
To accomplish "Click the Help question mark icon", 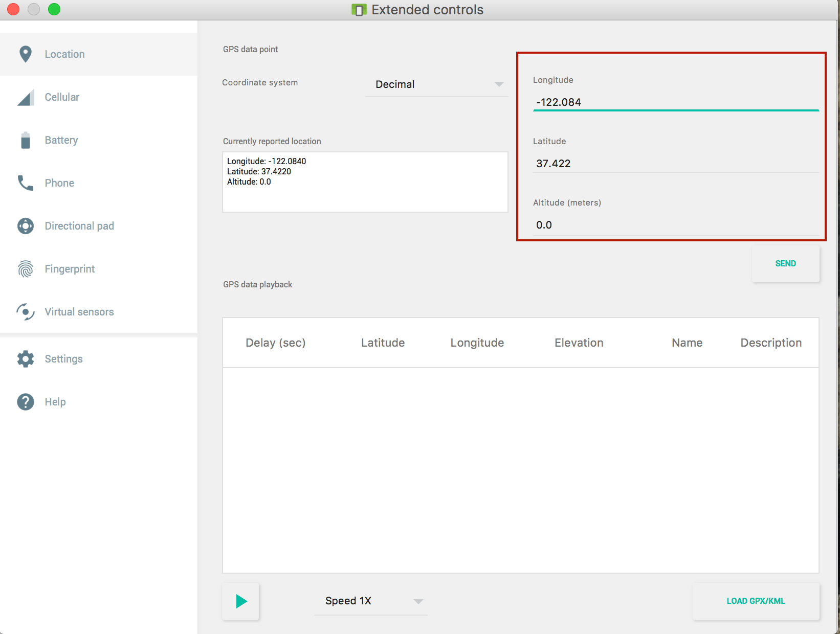I will click(25, 401).
